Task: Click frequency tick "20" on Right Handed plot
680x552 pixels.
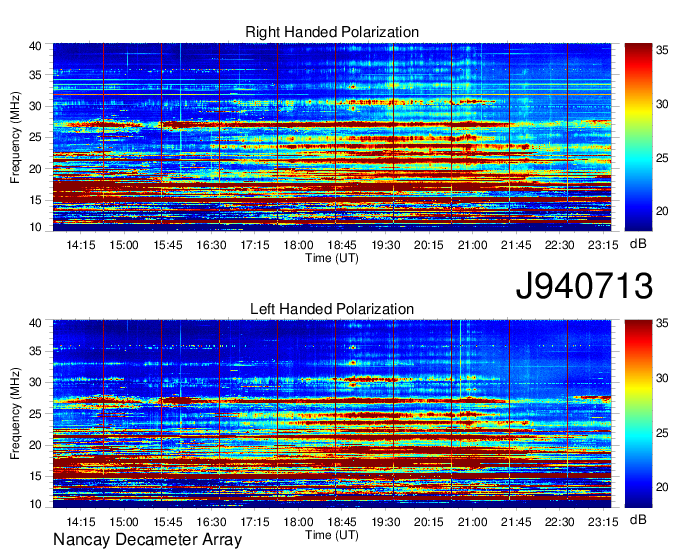Action: 35,169
